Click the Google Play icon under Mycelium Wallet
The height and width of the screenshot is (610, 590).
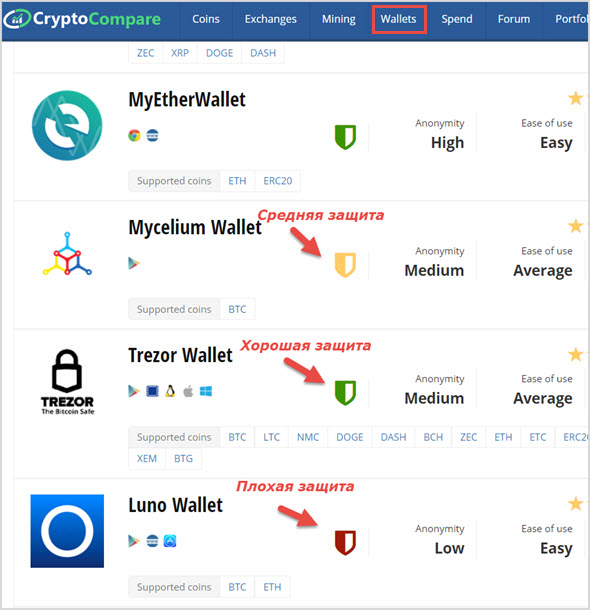pos(134,263)
